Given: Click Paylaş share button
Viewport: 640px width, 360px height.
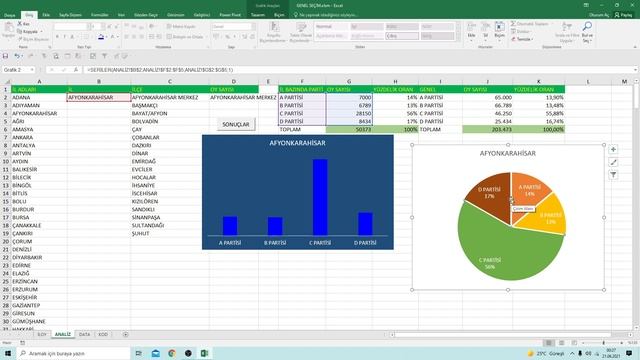Looking at the screenshot, I should click(623, 15).
